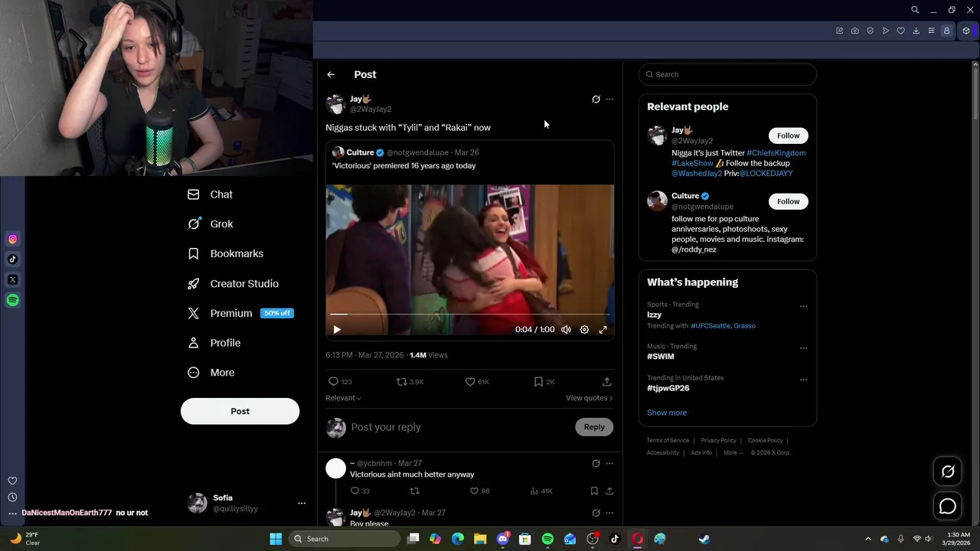This screenshot has height=551, width=980.
Task: Seek on the video progress bar
Action: (x=469, y=315)
